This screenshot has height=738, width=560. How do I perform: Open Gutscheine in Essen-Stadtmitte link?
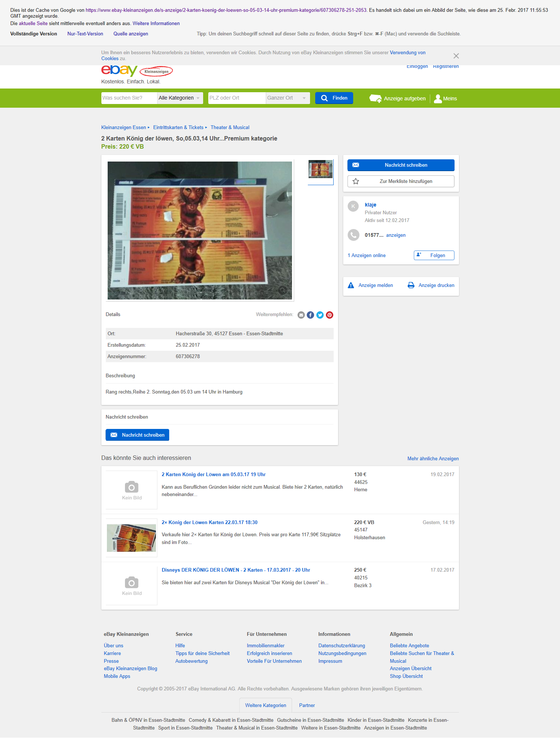click(310, 720)
